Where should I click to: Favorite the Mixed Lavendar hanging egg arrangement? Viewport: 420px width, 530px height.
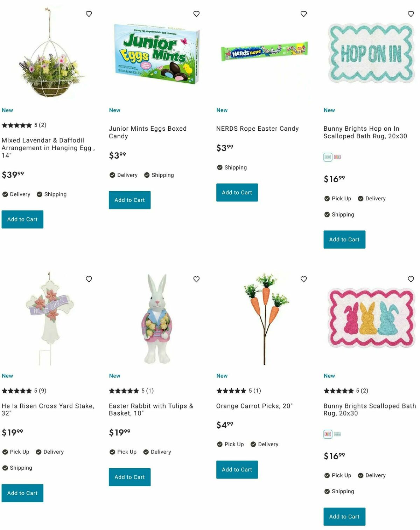click(x=89, y=14)
